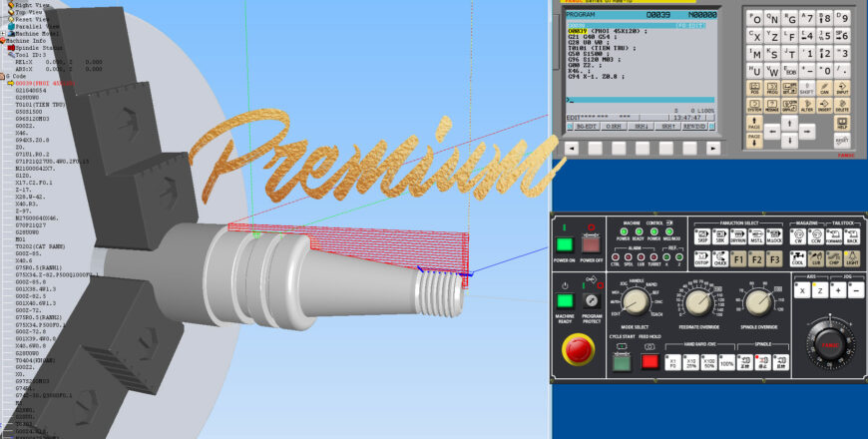Click the magazine CW button
This screenshot has width=868, height=439.
(x=798, y=236)
